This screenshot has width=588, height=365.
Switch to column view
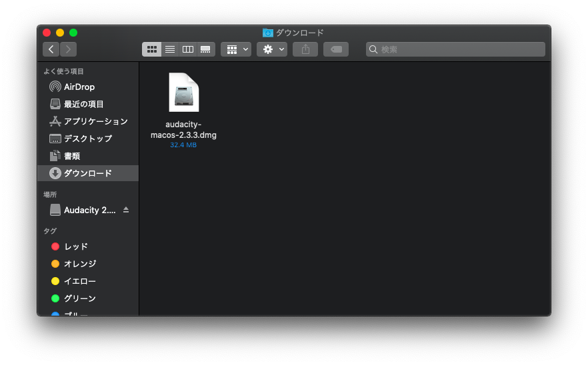tap(188, 49)
